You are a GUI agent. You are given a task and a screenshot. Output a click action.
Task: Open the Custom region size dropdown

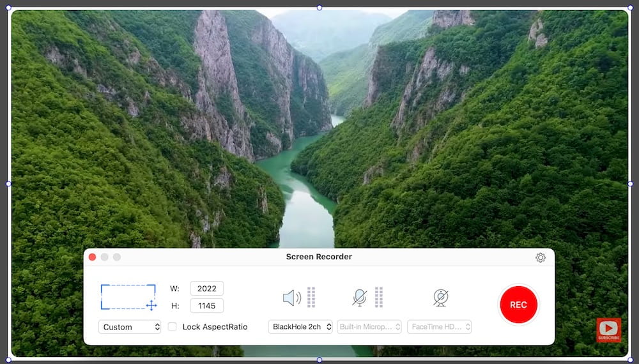pyautogui.click(x=130, y=327)
